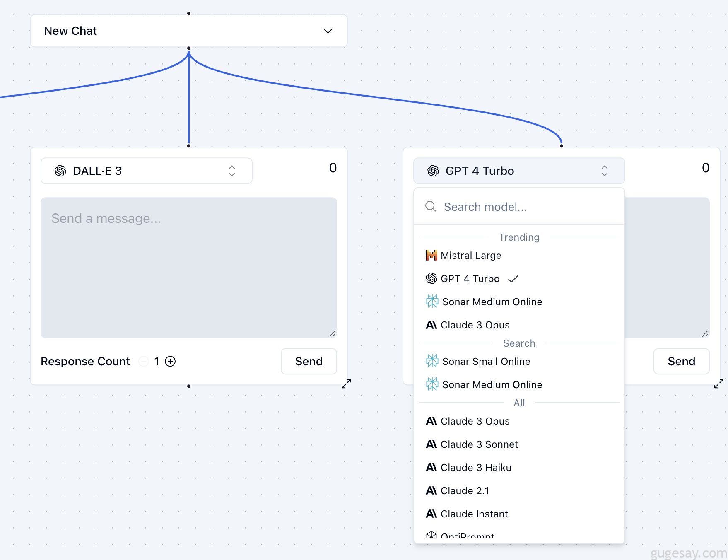The width and height of the screenshot is (728, 560).
Task: Click the handle below the DALL·E 3 card
Action: click(189, 386)
